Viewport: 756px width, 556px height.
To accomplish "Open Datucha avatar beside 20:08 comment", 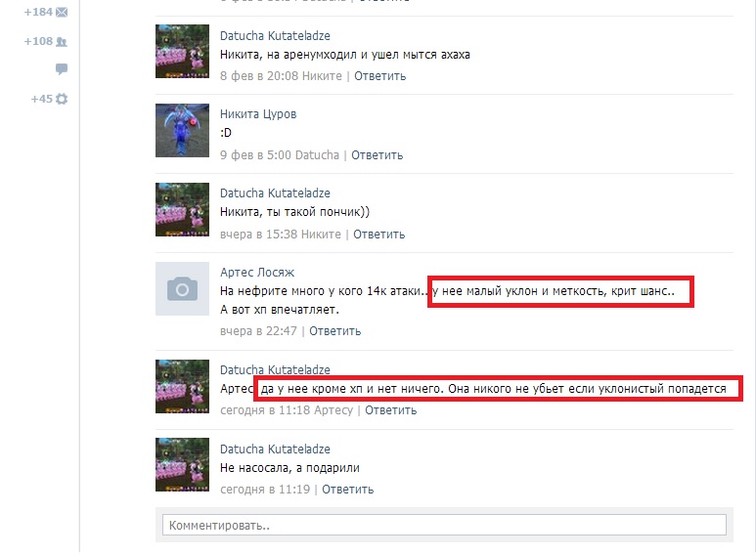I will pyautogui.click(x=182, y=51).
